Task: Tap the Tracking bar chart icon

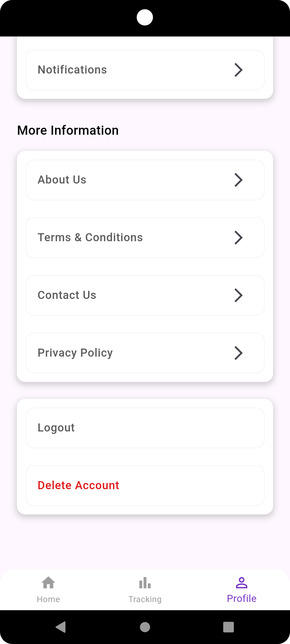Action: tap(145, 583)
